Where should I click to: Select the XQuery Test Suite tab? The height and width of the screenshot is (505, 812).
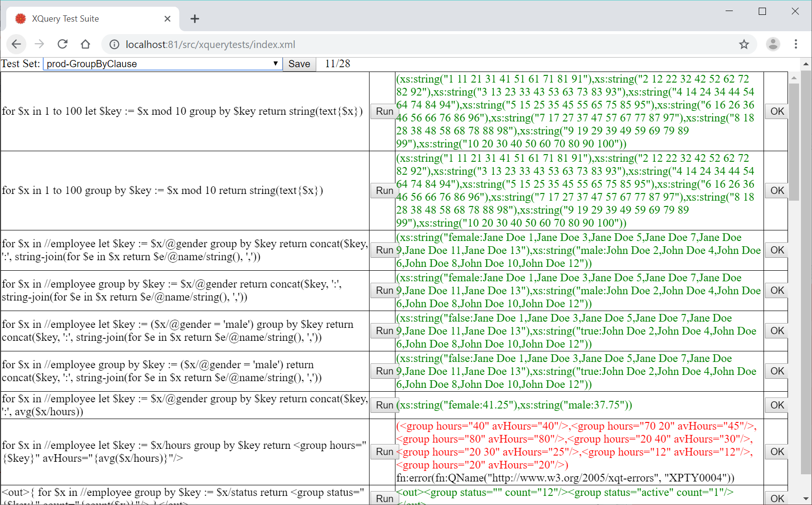tap(93, 19)
